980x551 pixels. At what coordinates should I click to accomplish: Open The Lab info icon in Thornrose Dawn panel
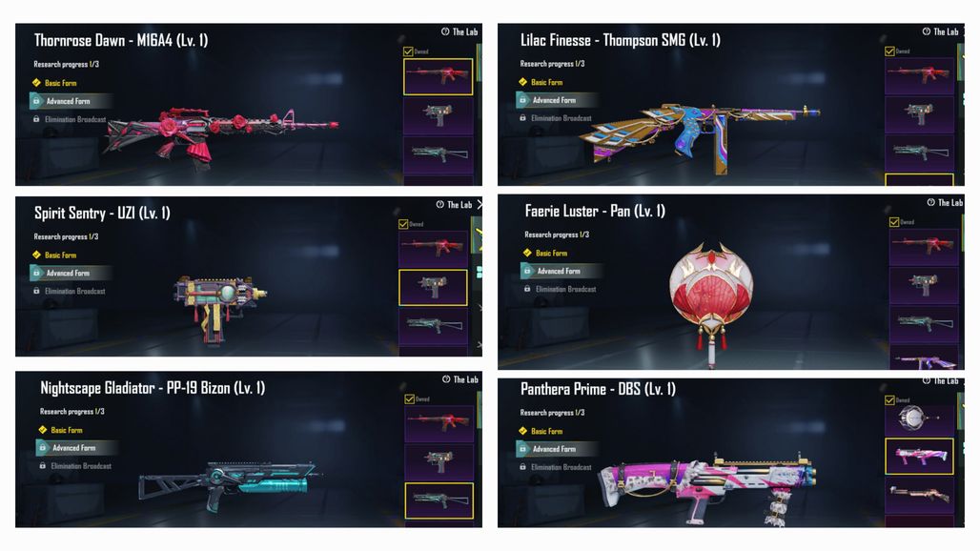pos(445,31)
